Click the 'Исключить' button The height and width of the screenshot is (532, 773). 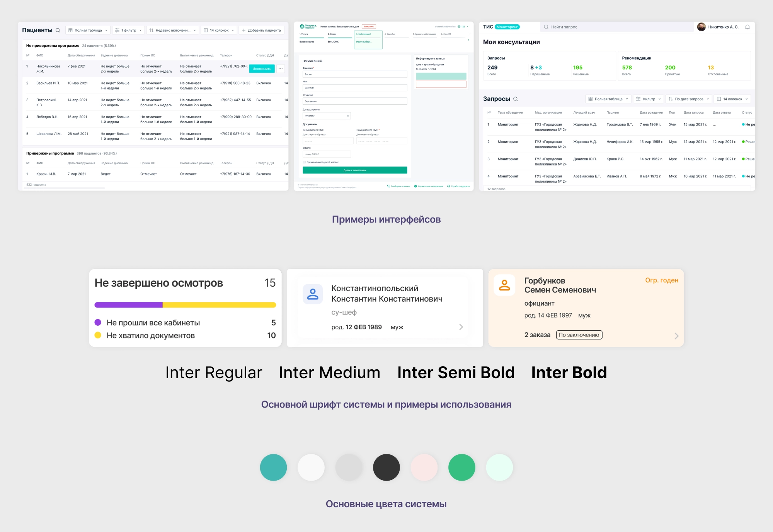pos(262,69)
